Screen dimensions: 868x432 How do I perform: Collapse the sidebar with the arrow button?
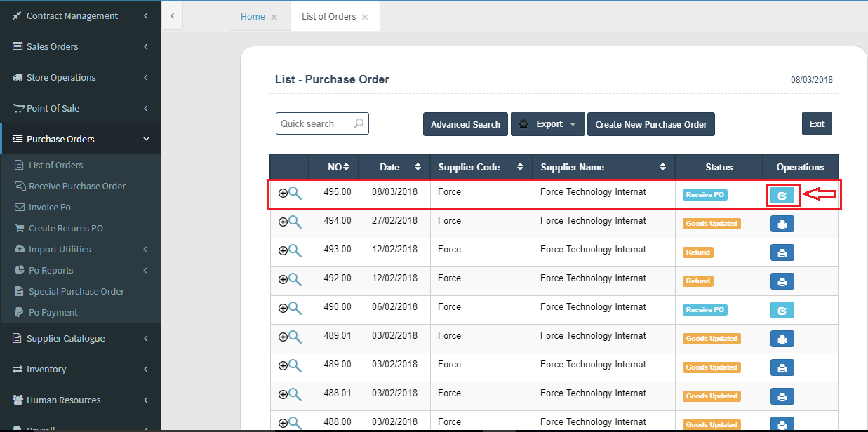(172, 15)
